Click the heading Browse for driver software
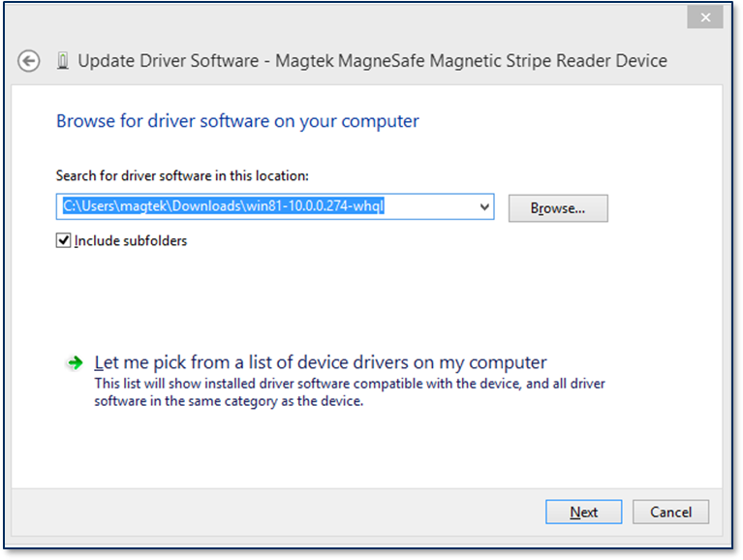 point(238,121)
